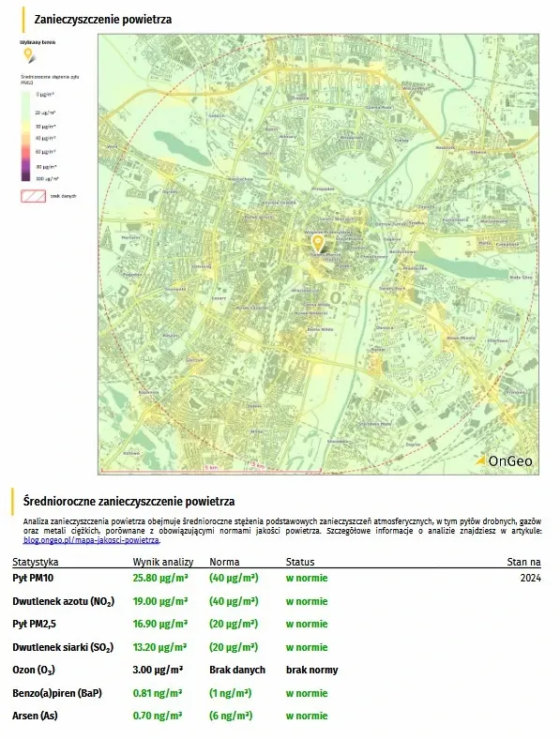Click the '16.90 µg/m³' PM2,5 result value
Screen dimensions: 560x739
pos(160,624)
